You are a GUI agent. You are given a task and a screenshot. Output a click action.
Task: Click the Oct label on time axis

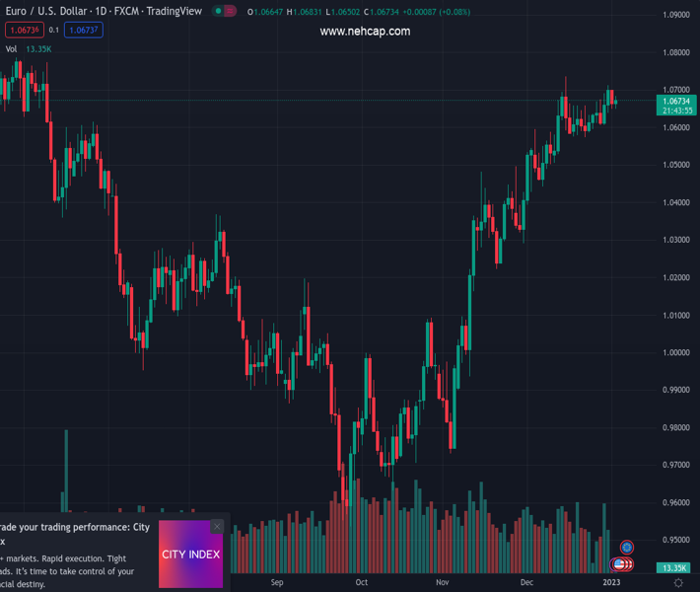362,582
